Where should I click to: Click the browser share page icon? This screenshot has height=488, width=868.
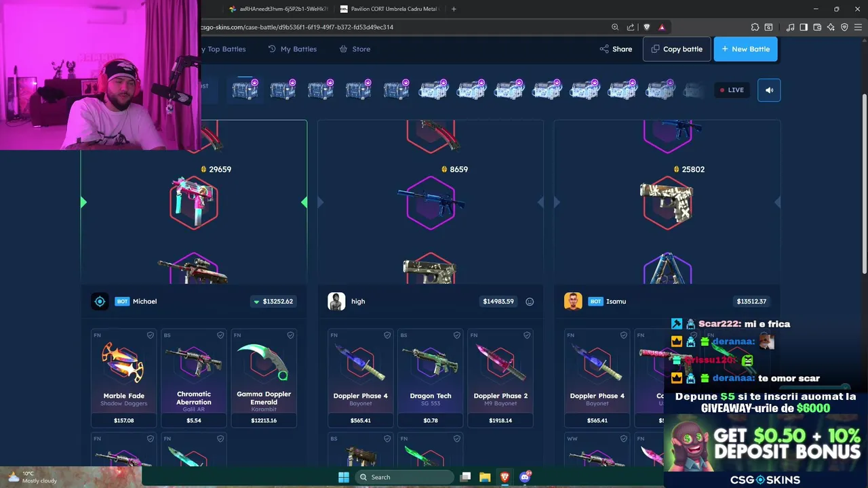631,27
